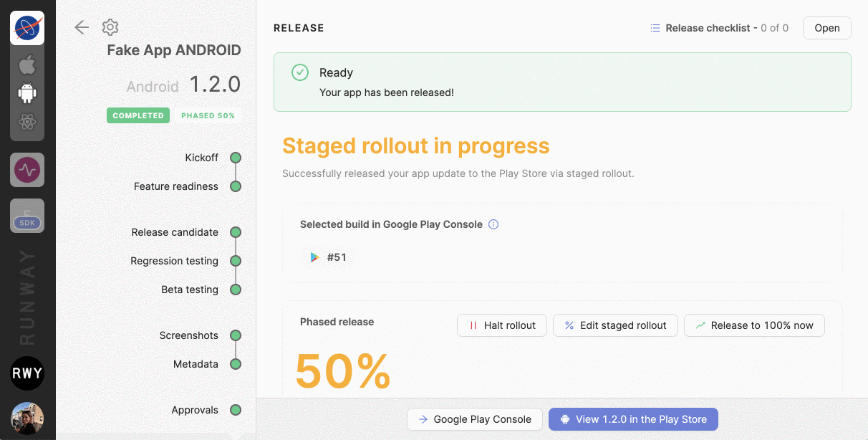Viewport: 868px width, 440px height.
Task: Select the React platform icon
Action: [27, 122]
